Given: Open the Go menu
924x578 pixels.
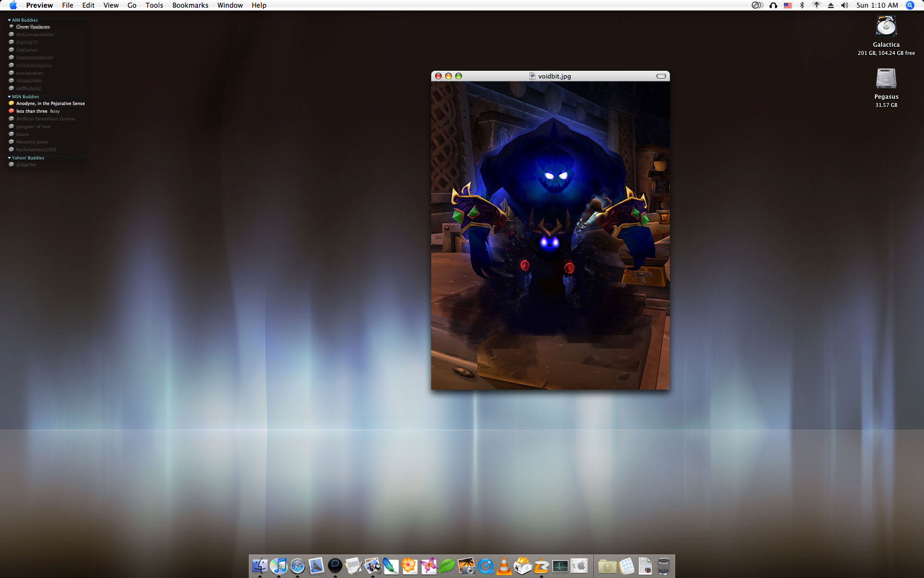Looking at the screenshot, I should coord(132,5).
